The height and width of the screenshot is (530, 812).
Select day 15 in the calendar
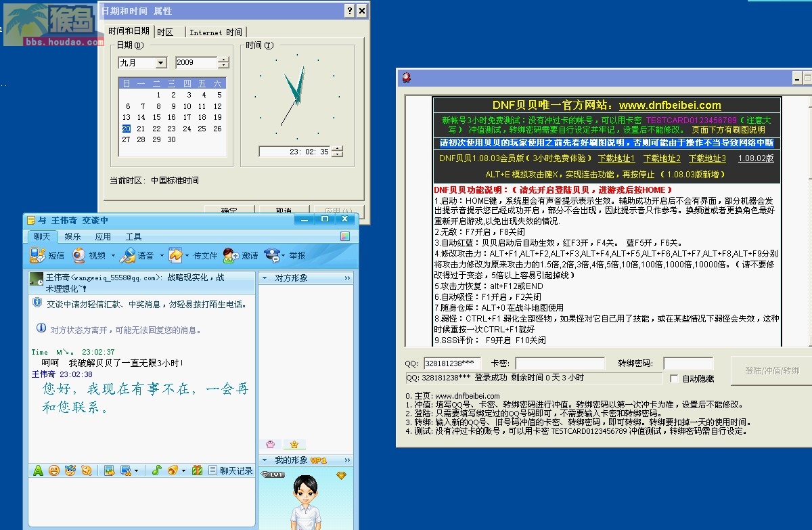[157, 117]
